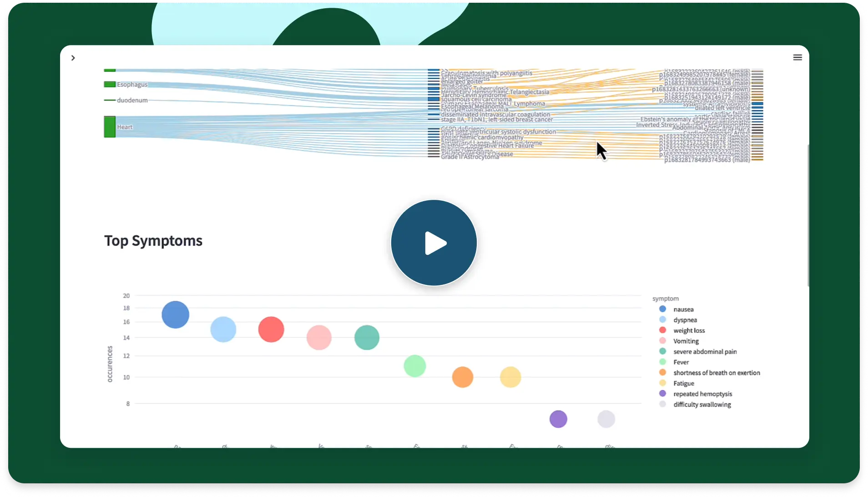Image resolution: width=868 pixels, height=497 pixels.
Task: Toggle the Fatigue legend item
Action: (683, 383)
